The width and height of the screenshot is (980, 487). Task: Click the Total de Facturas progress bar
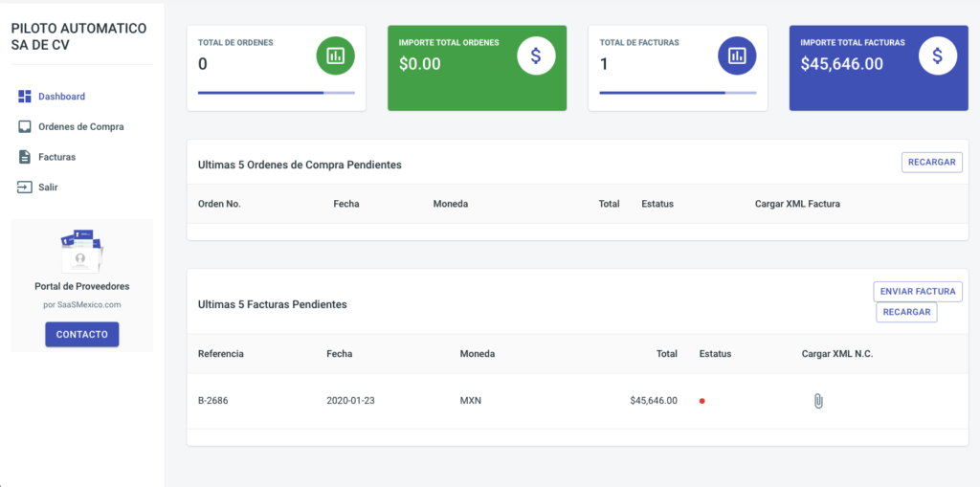point(678,93)
